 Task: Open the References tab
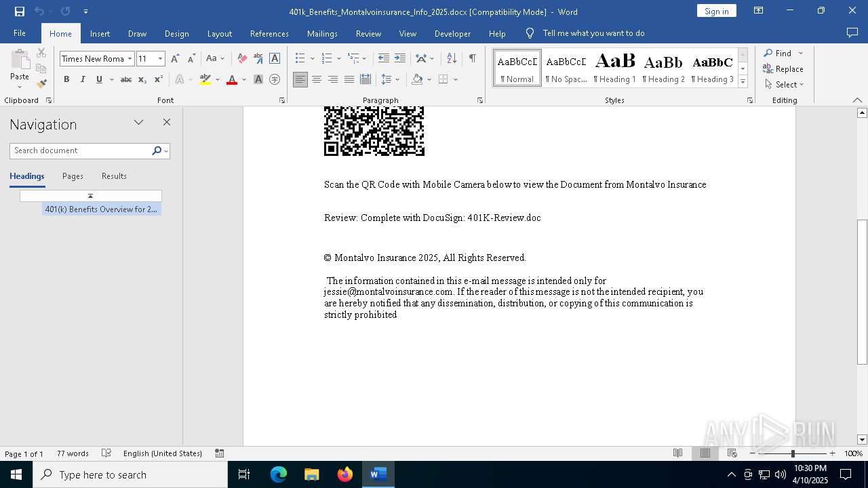pos(269,33)
